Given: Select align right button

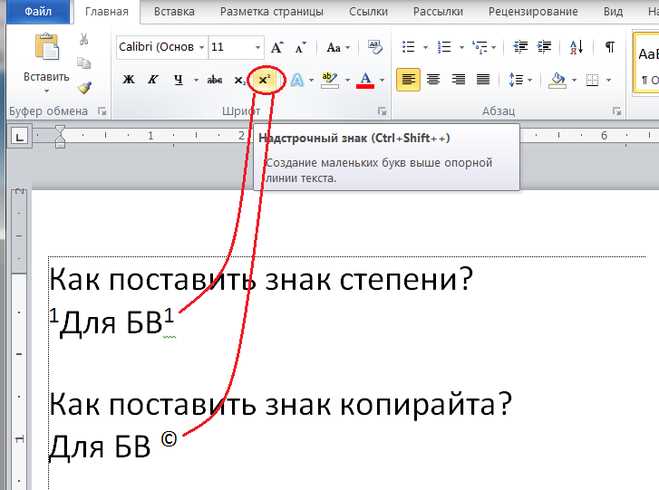Looking at the screenshot, I should [x=458, y=79].
